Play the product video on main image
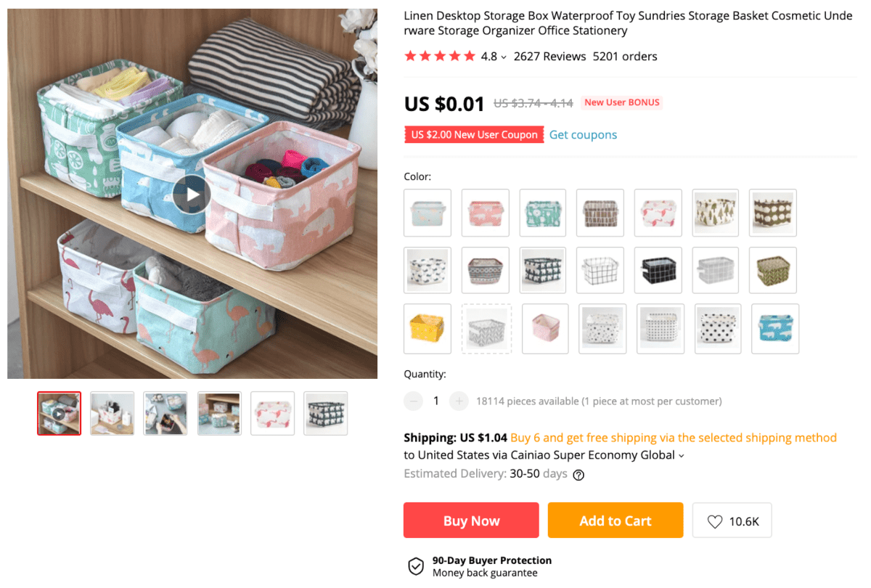 [192, 194]
